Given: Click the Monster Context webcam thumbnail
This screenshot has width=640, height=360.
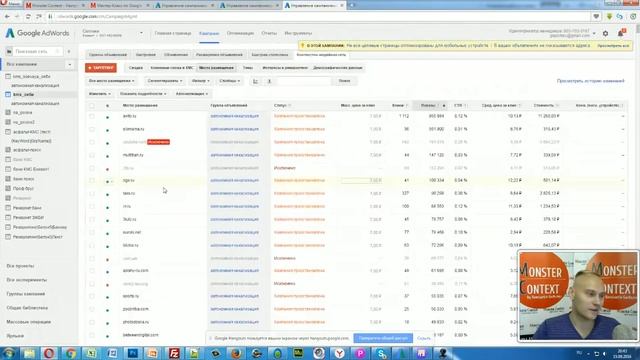Looking at the screenshot, I should coord(578,296).
